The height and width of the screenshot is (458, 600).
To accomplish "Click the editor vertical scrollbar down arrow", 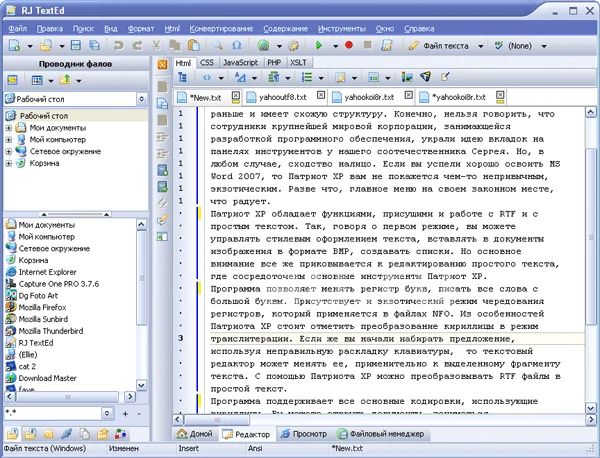I will (591, 408).
